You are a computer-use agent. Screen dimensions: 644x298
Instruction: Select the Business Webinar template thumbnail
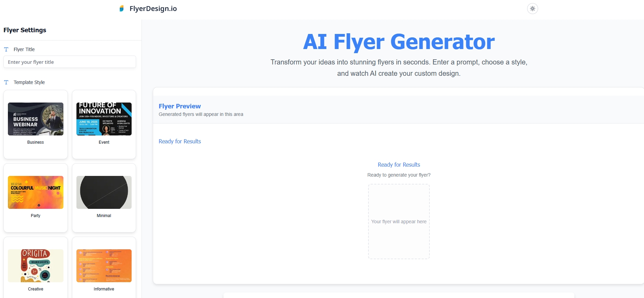(36, 119)
